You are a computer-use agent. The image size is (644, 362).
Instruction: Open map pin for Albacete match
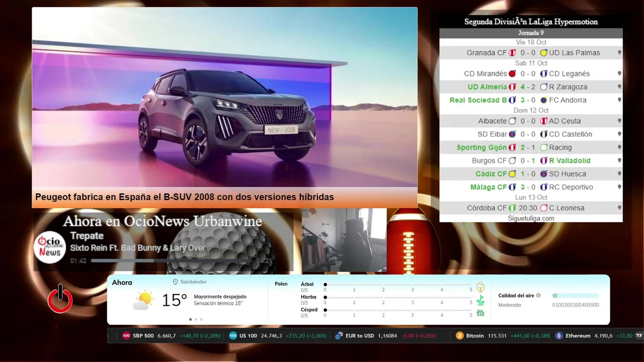coord(619,121)
